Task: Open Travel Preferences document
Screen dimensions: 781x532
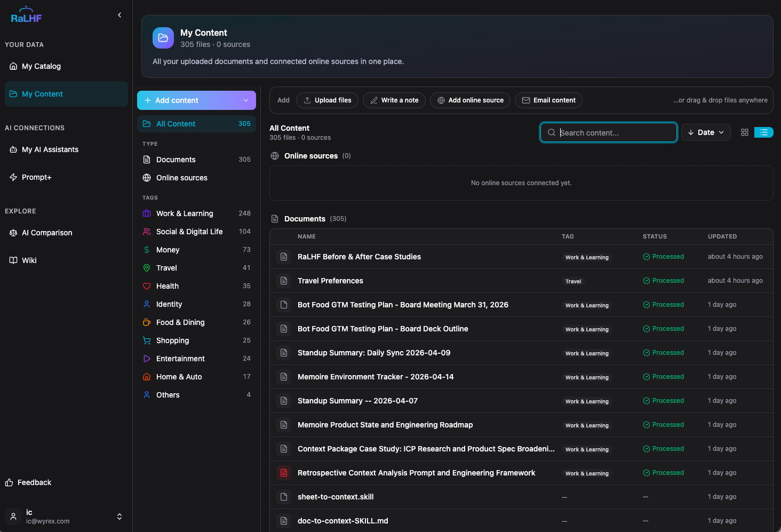Action: click(x=330, y=281)
